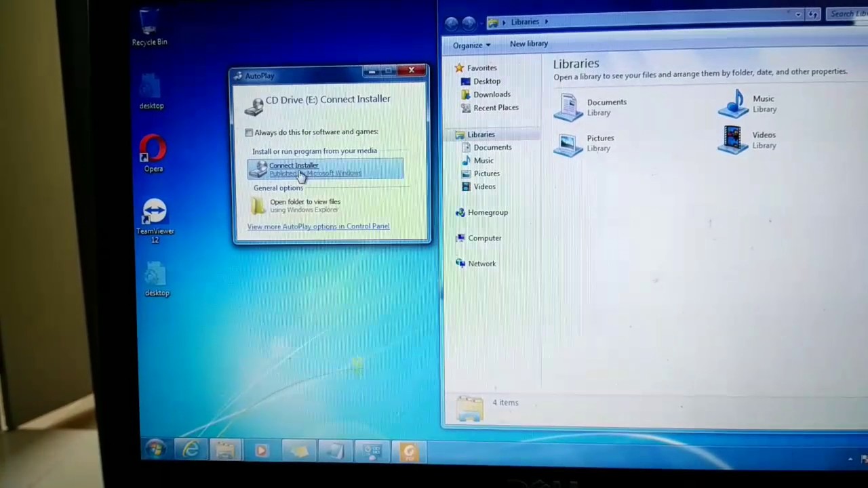Image resolution: width=868 pixels, height=488 pixels.
Task: Run Connect Installer from AutoPlay
Action: (x=325, y=169)
